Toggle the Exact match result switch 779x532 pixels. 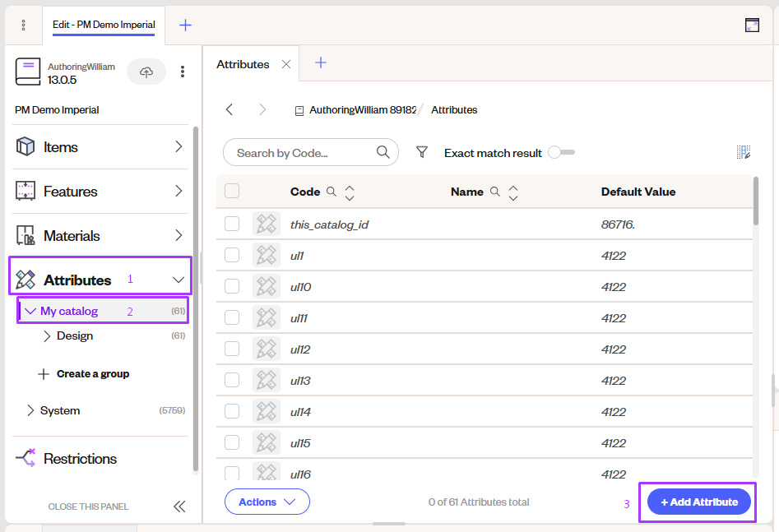coord(561,152)
